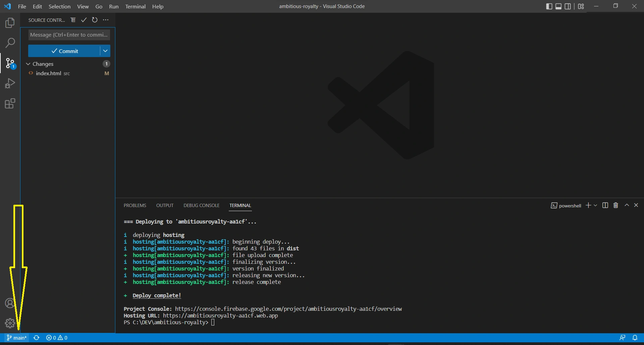
Task: Open the Search view in activity bar
Action: pyautogui.click(x=10, y=43)
